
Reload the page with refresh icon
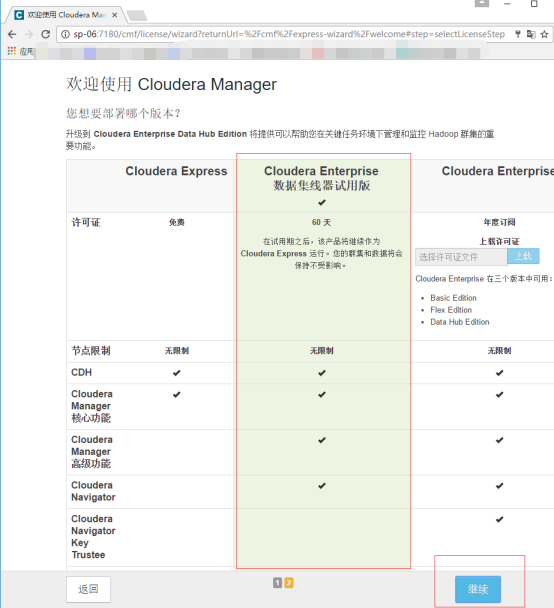[45, 34]
